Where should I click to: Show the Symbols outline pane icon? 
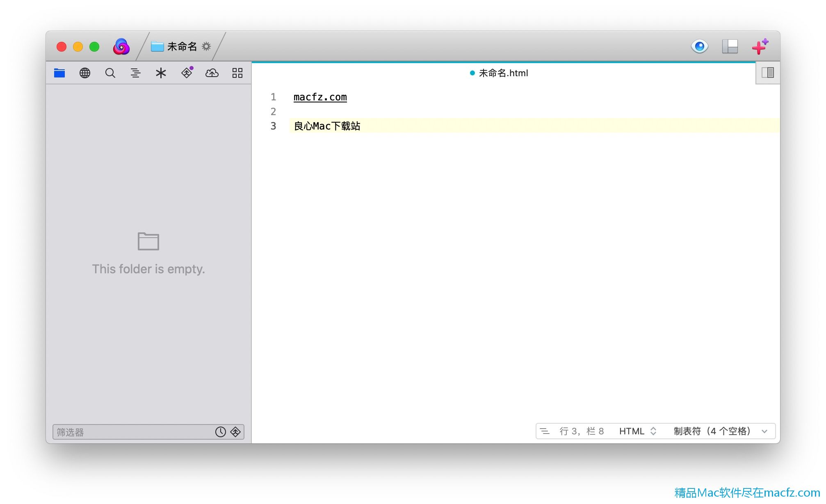135,73
